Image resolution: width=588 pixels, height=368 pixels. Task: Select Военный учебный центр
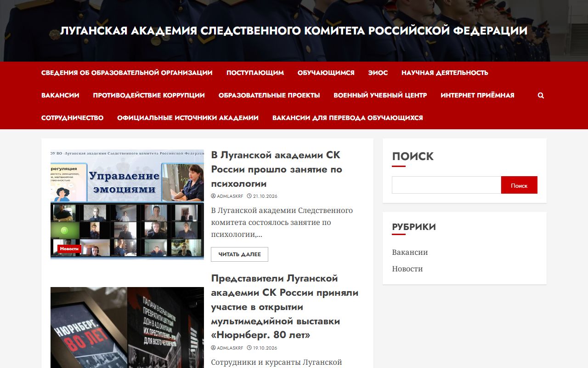click(380, 95)
